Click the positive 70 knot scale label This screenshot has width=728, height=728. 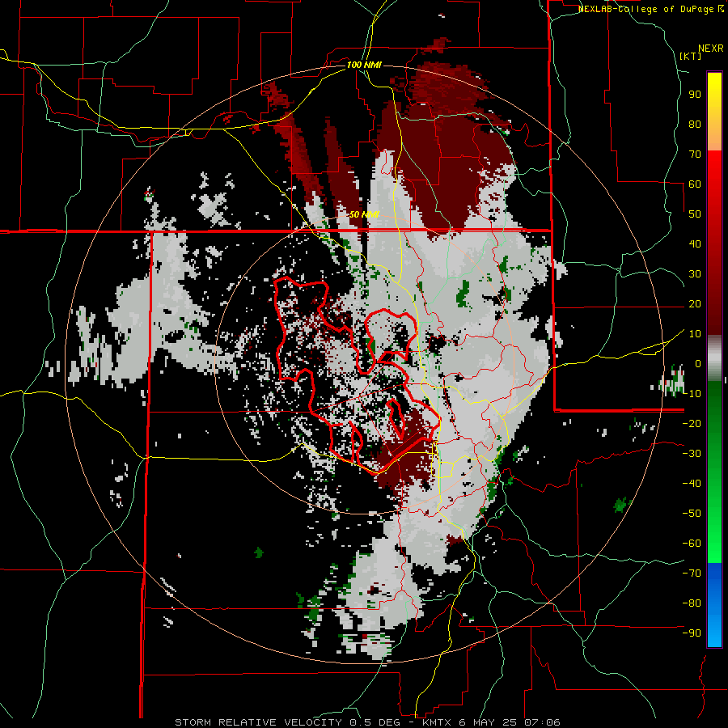[695, 154]
